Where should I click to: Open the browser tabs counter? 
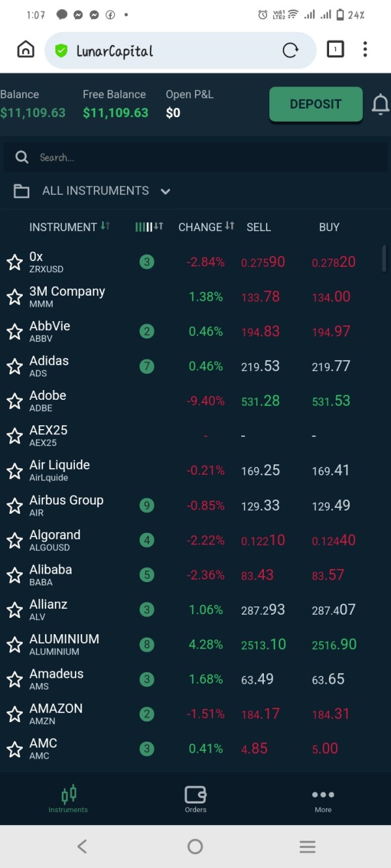click(x=335, y=49)
